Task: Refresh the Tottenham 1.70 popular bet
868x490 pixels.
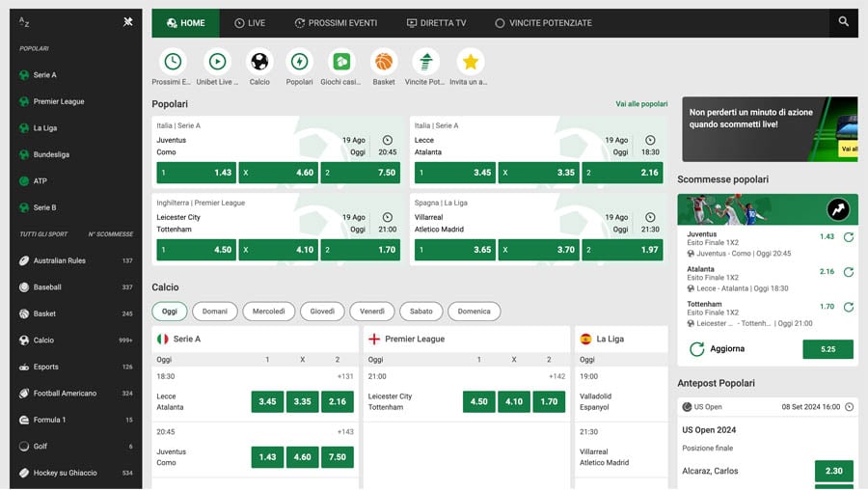Action: coord(848,307)
